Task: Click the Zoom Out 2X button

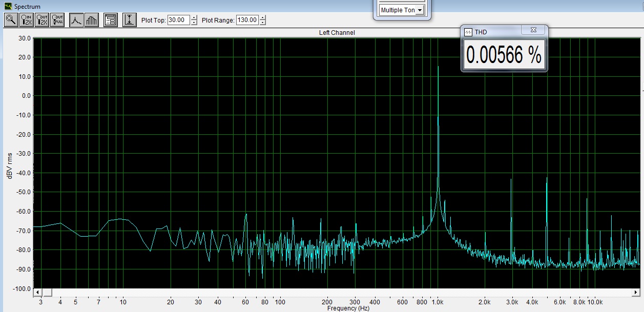Action: point(42,20)
